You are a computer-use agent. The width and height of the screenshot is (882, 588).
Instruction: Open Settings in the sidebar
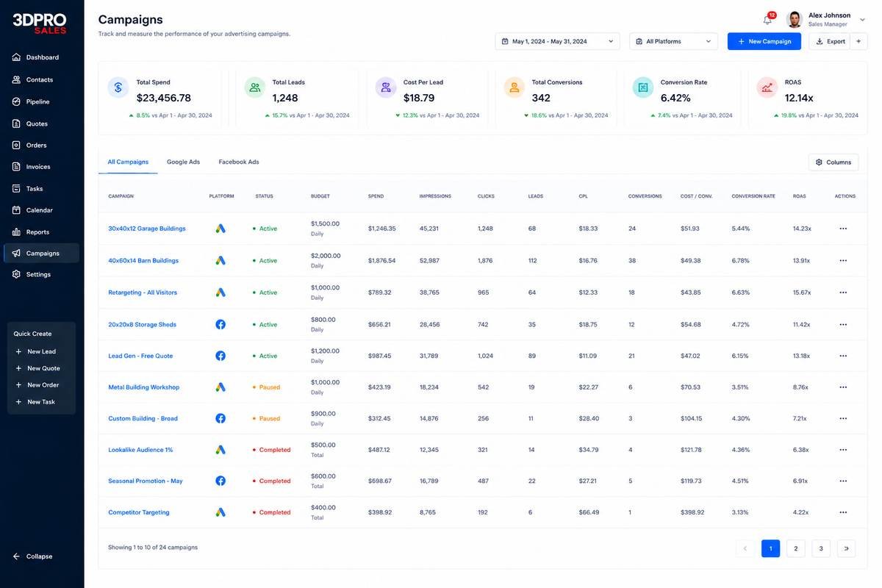click(x=42, y=274)
